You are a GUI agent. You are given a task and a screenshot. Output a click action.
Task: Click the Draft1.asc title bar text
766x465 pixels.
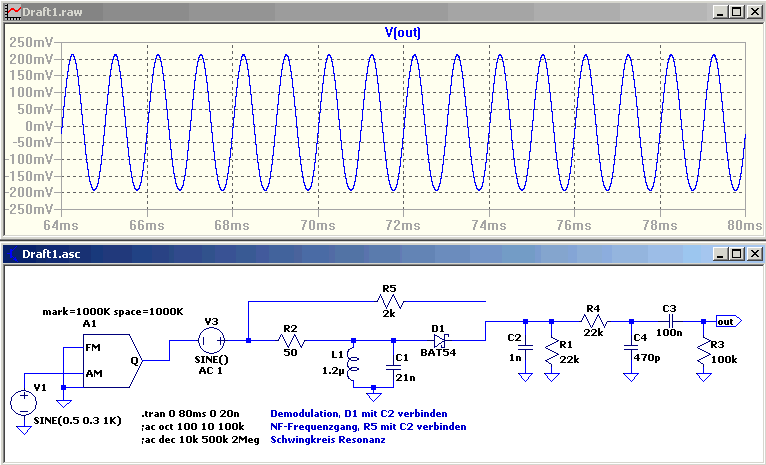[x=51, y=254]
